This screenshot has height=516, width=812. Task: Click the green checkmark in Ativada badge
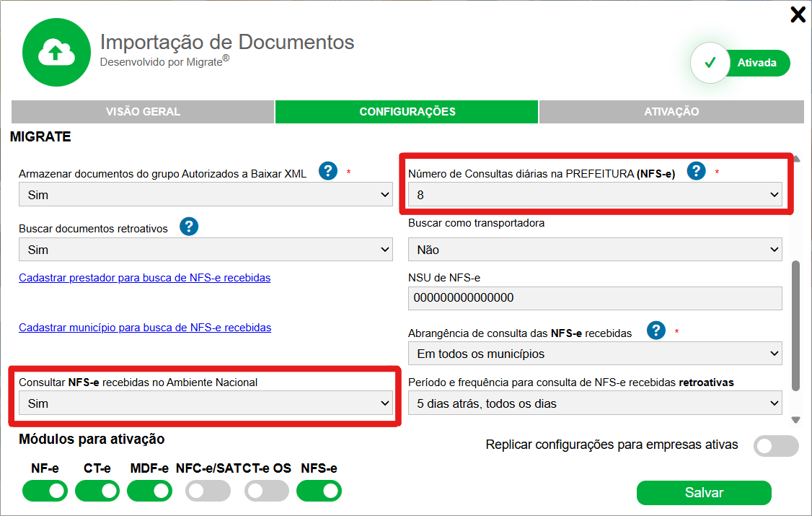(x=710, y=63)
